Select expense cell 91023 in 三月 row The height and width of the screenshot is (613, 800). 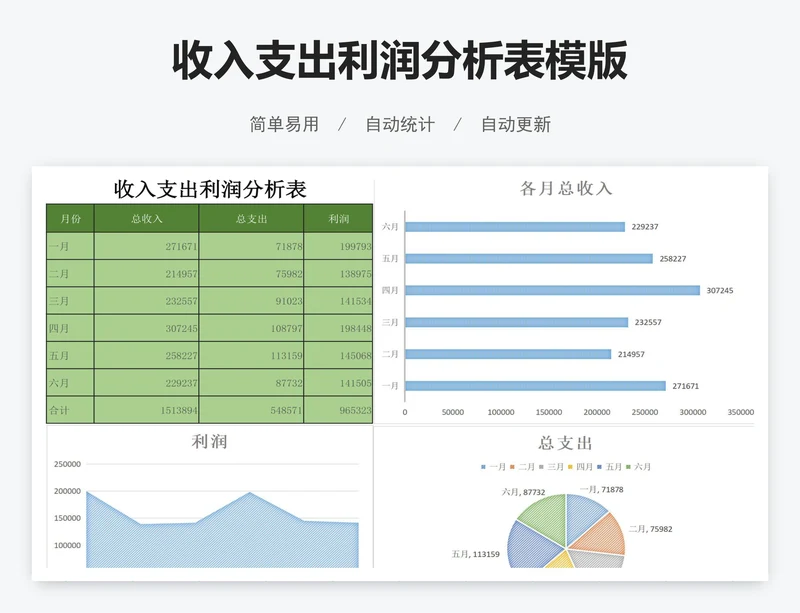252,301
